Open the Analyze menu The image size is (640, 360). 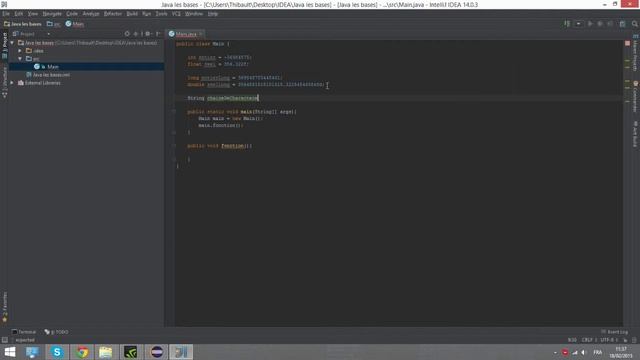[91, 14]
